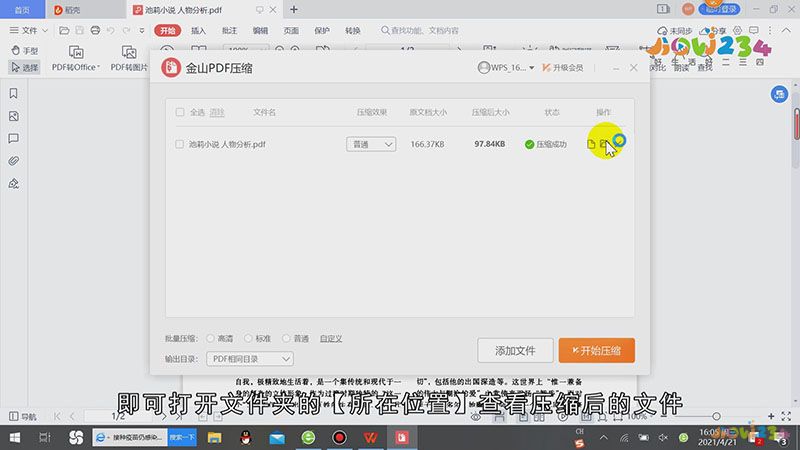The width and height of the screenshot is (800, 450).
Task: Select the 普通 batch compression radio
Action: [286, 338]
